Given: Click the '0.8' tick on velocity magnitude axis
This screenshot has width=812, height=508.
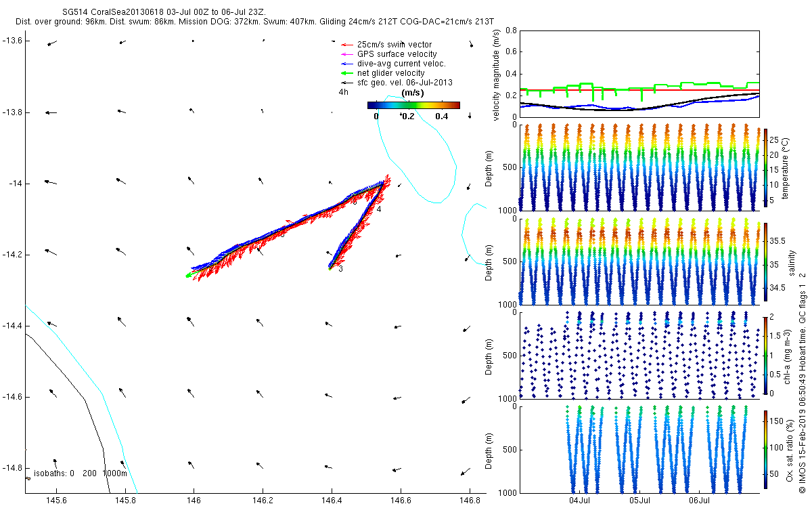Looking at the screenshot, I should coord(512,31).
